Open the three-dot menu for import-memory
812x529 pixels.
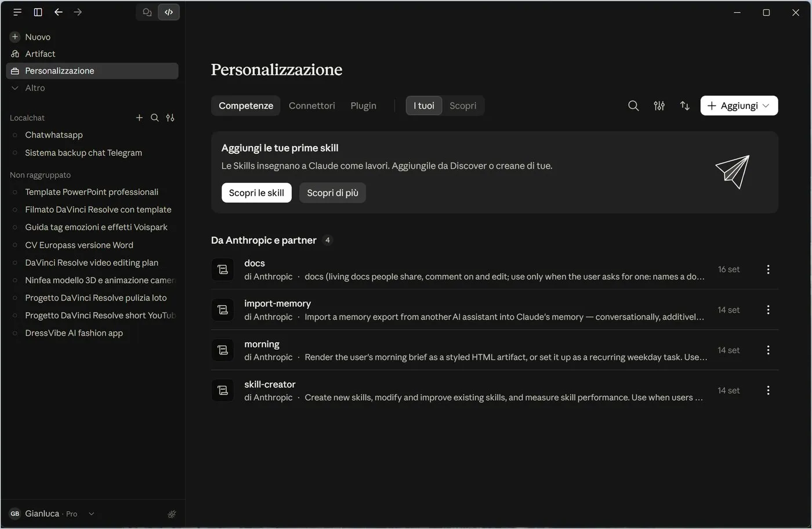point(768,310)
